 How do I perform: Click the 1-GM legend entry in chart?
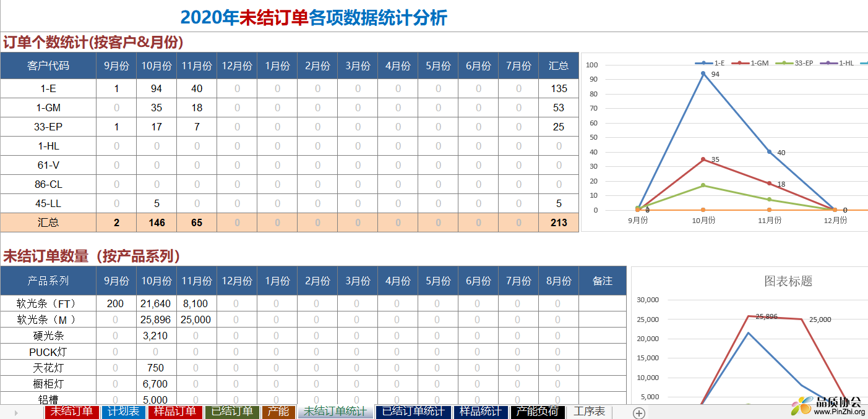[x=750, y=63]
